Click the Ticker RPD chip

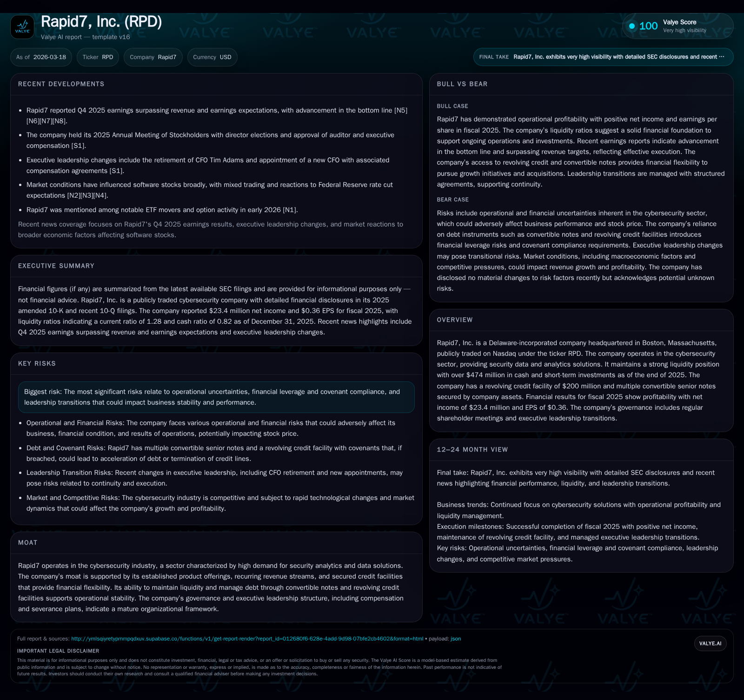(98, 57)
